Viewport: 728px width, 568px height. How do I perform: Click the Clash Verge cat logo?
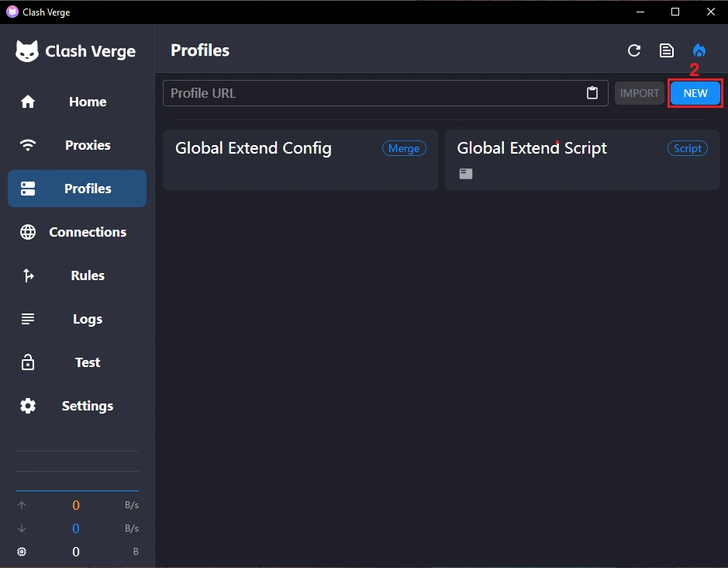tap(28, 51)
